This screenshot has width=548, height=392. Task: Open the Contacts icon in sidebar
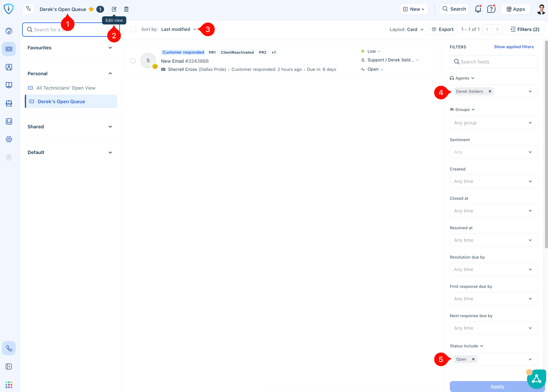(x=9, y=67)
